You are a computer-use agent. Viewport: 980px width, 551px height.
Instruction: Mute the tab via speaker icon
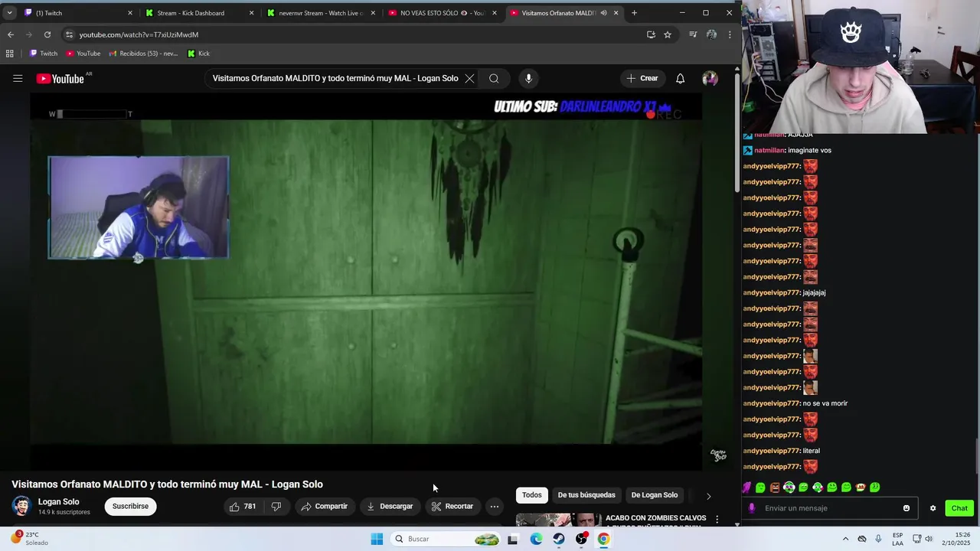[603, 13]
